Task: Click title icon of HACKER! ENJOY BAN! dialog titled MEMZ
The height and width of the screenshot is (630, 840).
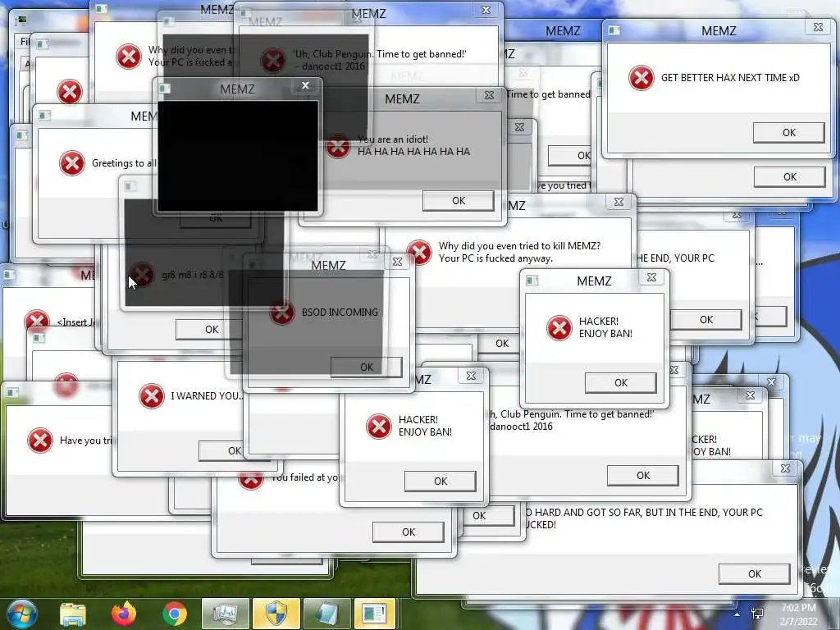Action: [532, 281]
